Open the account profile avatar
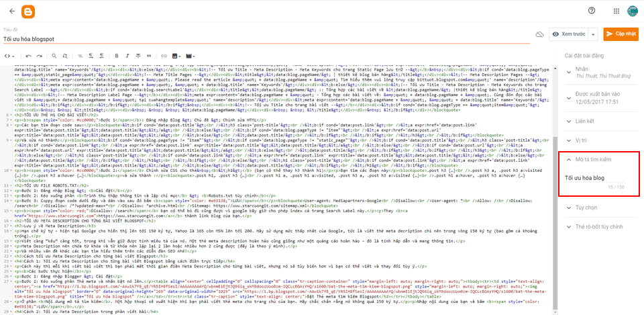644x315 pixels. (633, 11)
